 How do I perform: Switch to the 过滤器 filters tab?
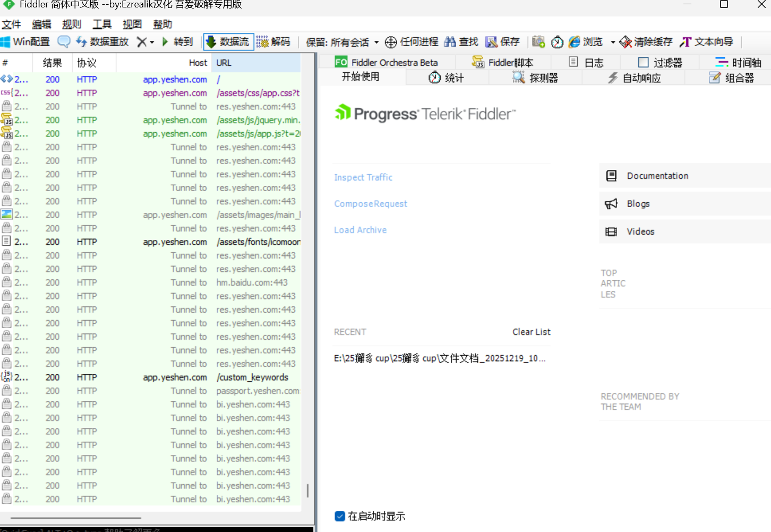[x=660, y=62]
